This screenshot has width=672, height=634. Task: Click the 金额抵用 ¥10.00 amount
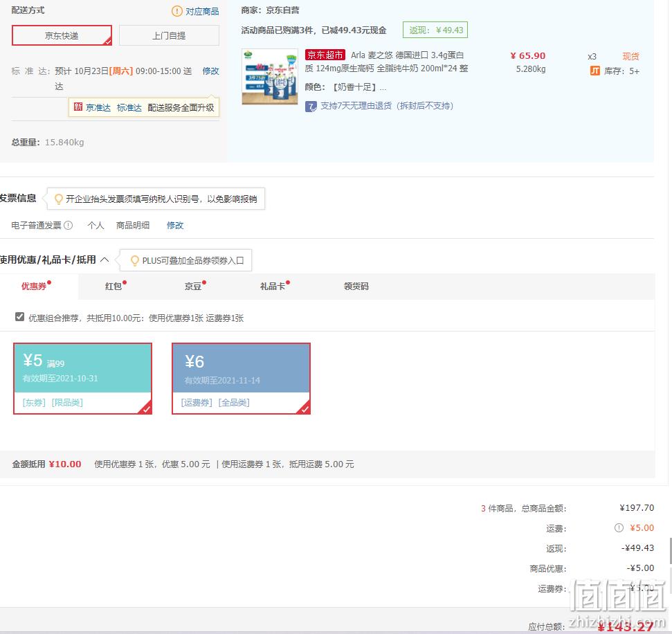tap(65, 464)
